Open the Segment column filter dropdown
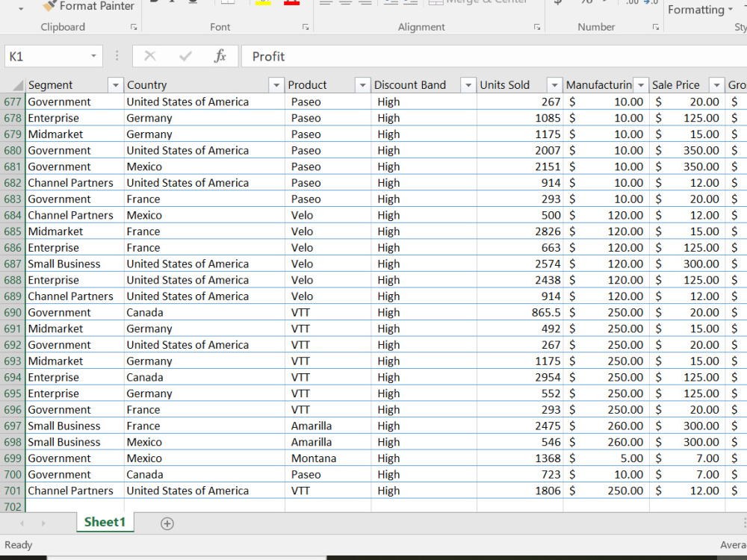 115,84
